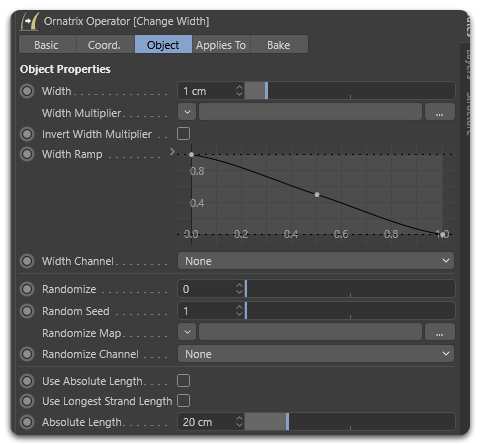Toggle Use Absolute Length animation dot

tap(27, 381)
